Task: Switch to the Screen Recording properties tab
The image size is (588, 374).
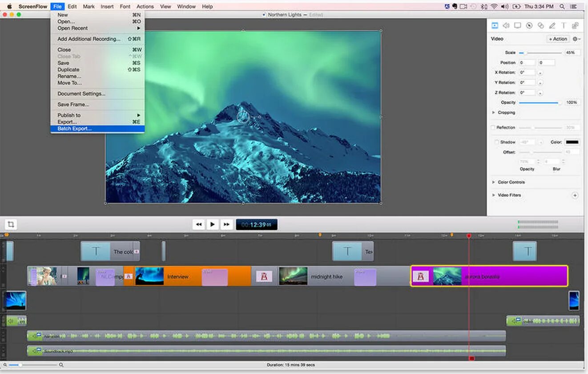Action: click(x=517, y=25)
